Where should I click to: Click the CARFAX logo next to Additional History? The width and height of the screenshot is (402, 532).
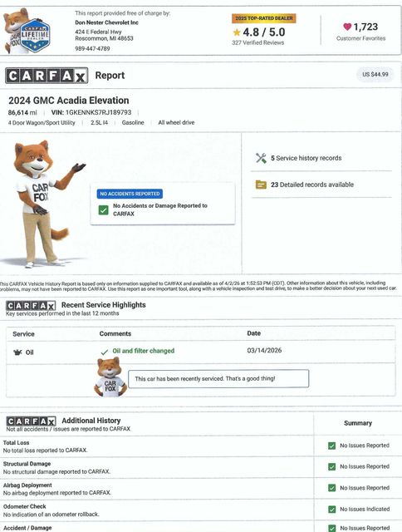(32, 421)
